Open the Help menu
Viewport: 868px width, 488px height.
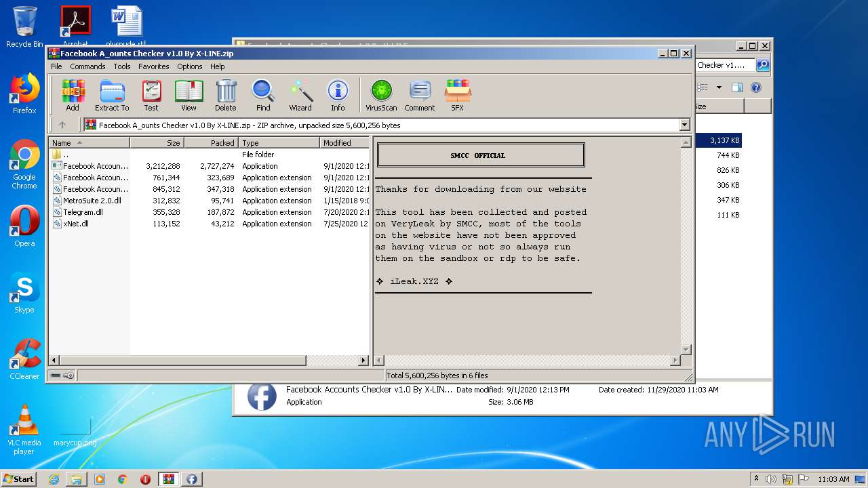tap(217, 66)
